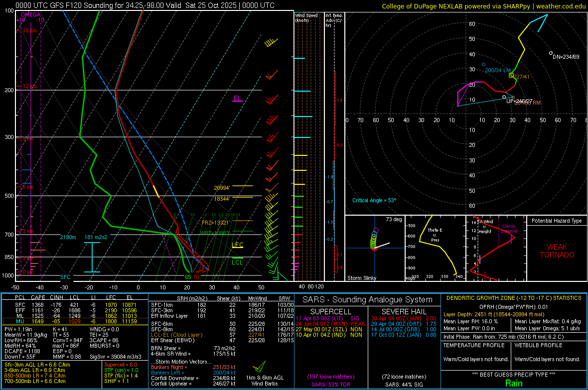Click the SFC-1km shear table row

(222, 305)
